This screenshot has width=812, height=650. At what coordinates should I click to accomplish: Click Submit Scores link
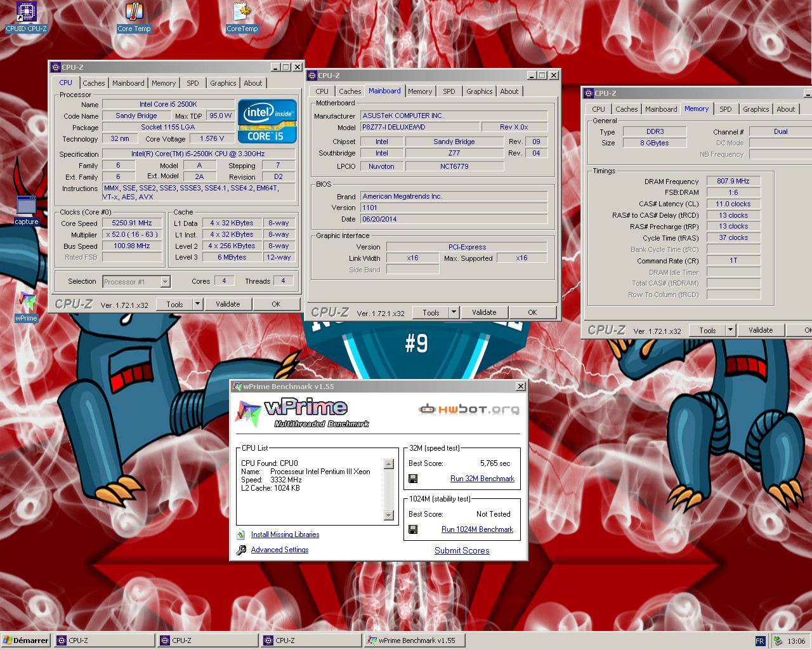(462, 550)
